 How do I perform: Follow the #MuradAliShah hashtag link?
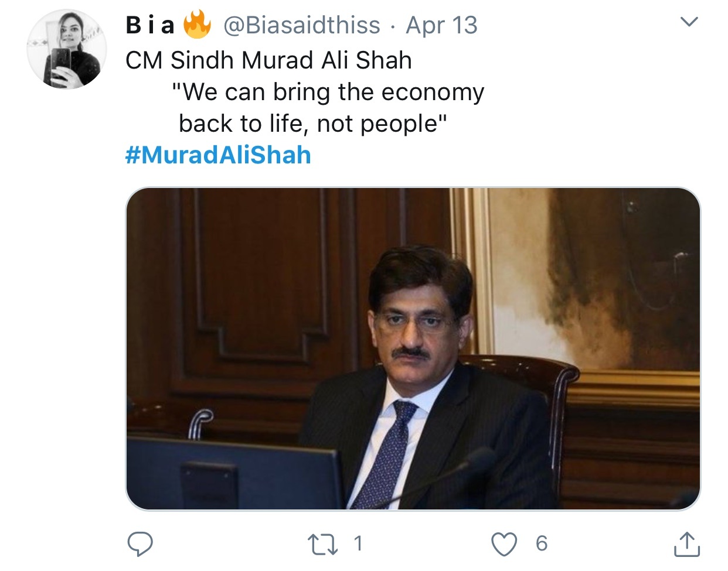tap(218, 155)
